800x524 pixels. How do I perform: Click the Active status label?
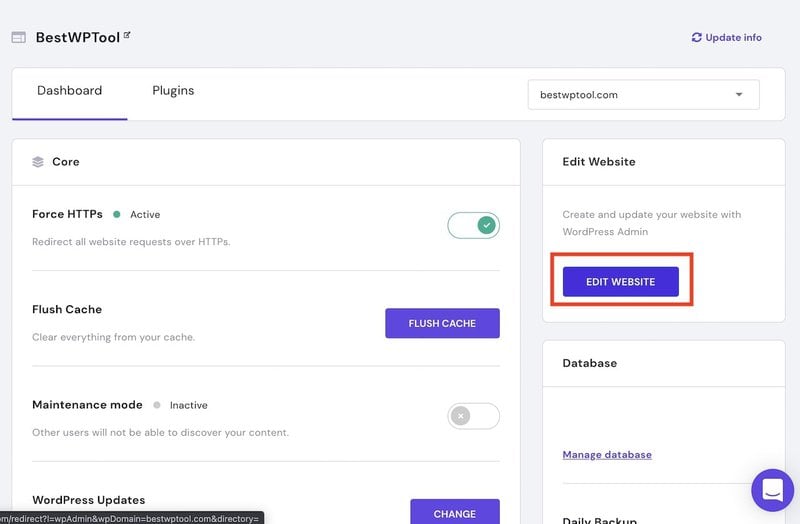[x=145, y=215]
